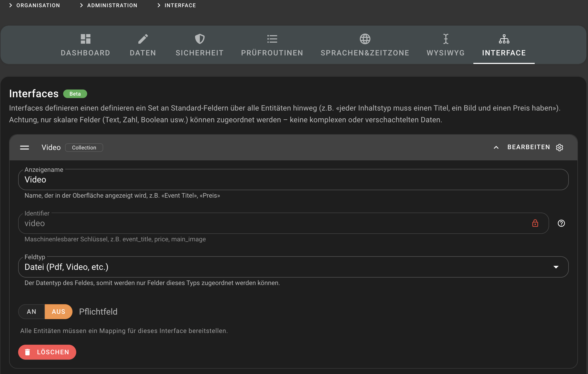Grab the drag handle of Video row

click(x=25, y=148)
